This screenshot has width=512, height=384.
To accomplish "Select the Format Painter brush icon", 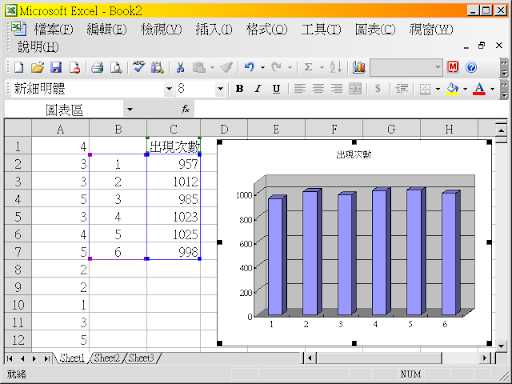I will pos(227,68).
